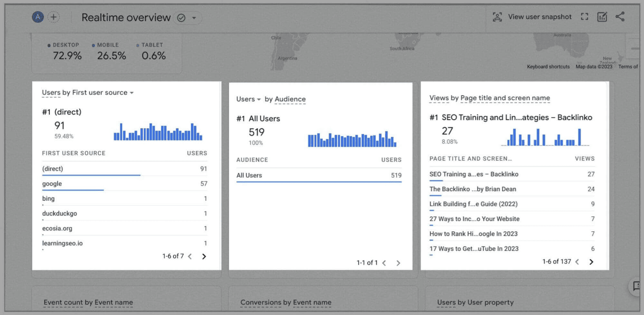Click the fullscreen expand icon
Screen dimensions: 644x315
(584, 17)
